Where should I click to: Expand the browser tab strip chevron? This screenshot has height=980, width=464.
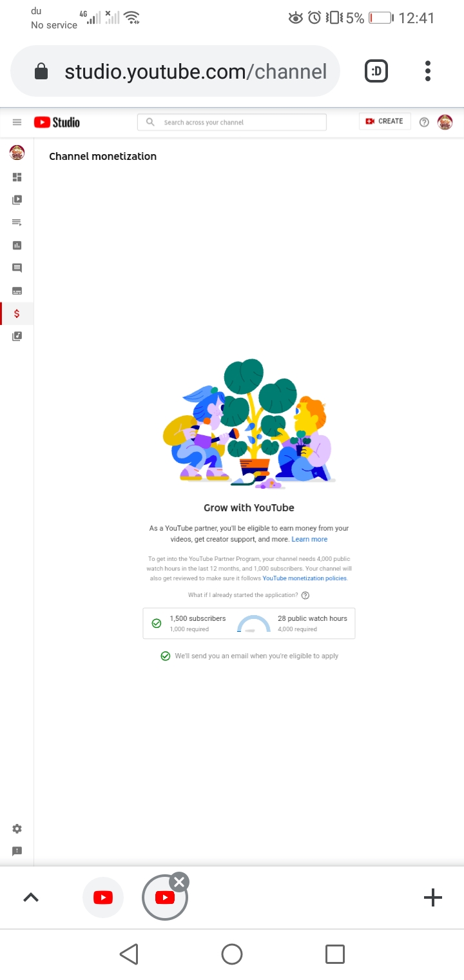tap(31, 897)
